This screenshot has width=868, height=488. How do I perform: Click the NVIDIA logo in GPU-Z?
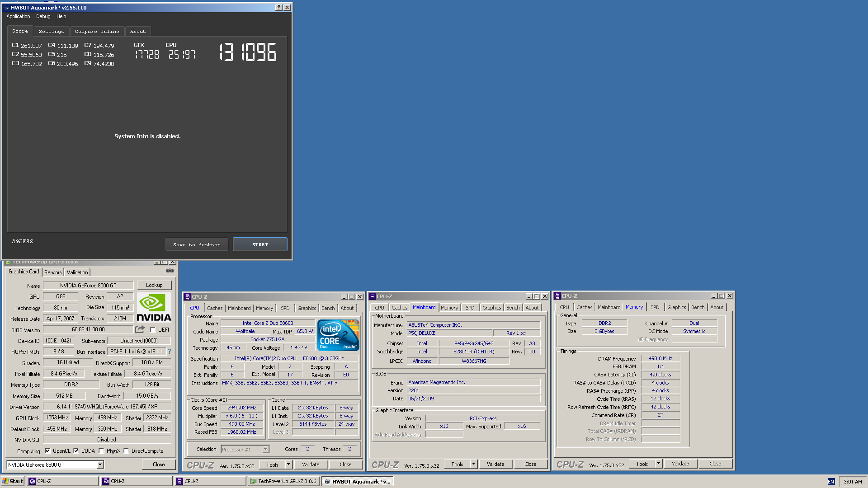tap(154, 308)
